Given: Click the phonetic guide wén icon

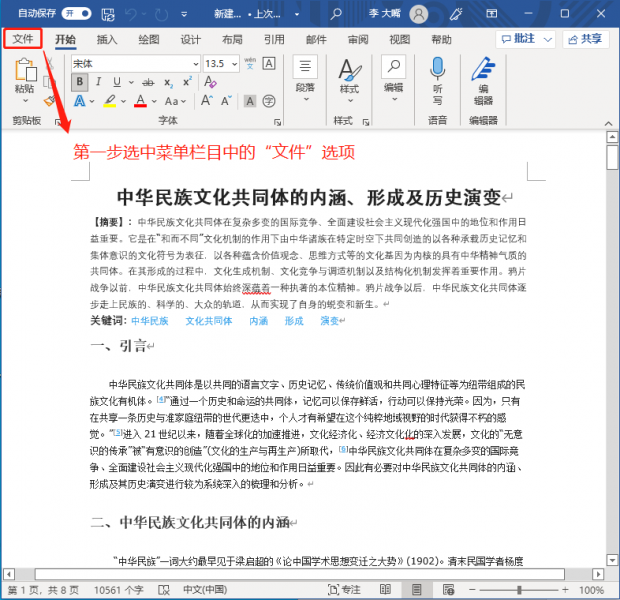Looking at the screenshot, I should point(250,63).
